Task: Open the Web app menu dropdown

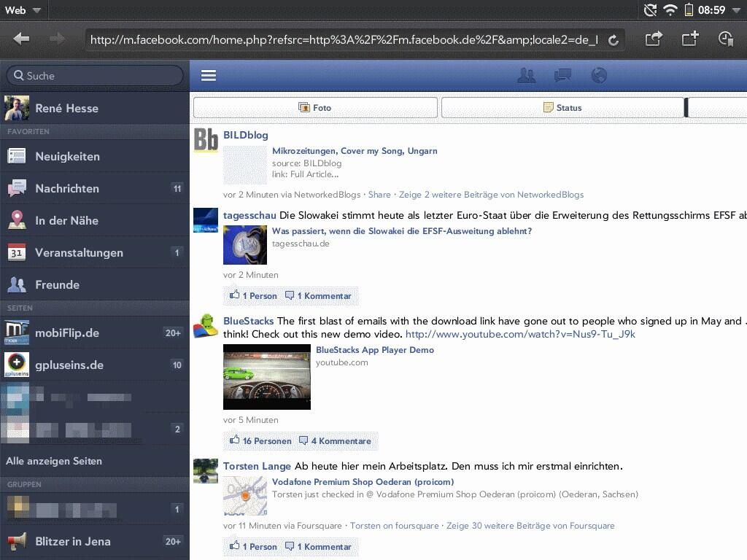Action: (23, 10)
